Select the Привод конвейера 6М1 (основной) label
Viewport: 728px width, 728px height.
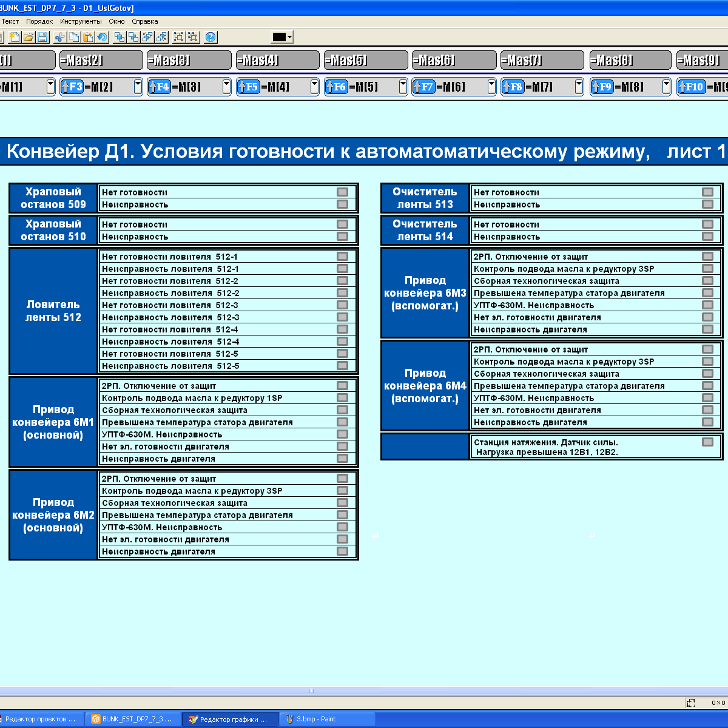pos(53,422)
